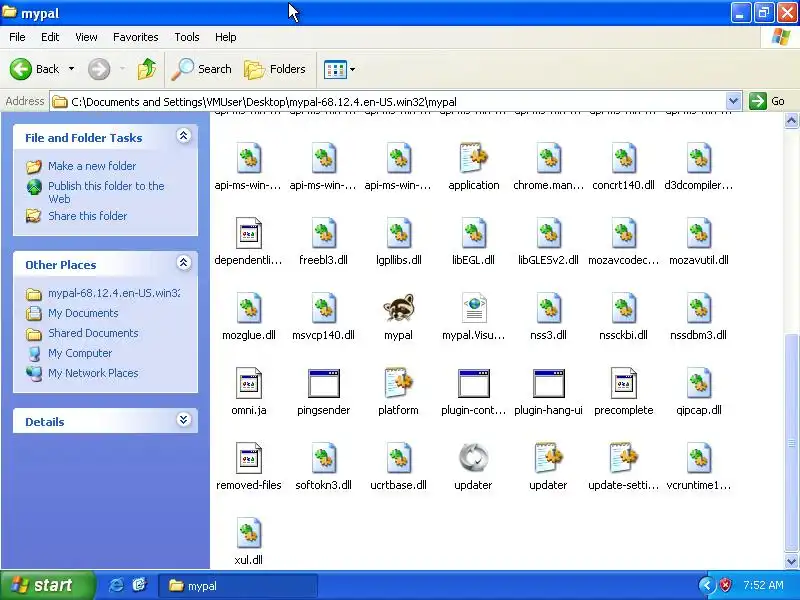
Task: Launch Internet Explorer from Quick Launch
Action: pos(116,585)
